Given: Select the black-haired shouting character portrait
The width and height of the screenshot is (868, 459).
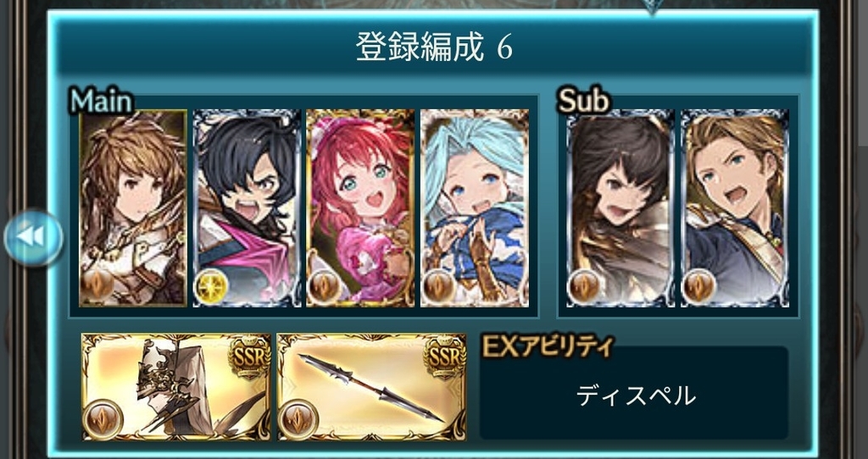Looking at the screenshot, I should pos(247,208).
